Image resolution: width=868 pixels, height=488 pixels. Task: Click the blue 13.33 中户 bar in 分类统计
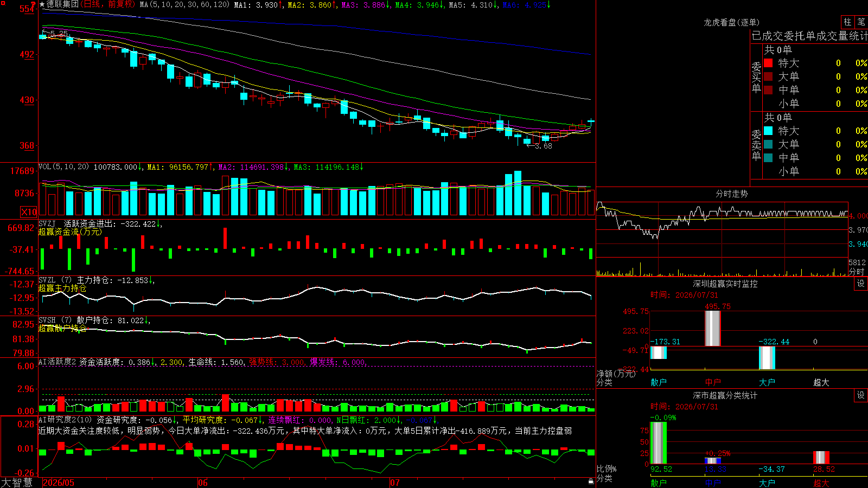pyautogui.click(x=712, y=461)
